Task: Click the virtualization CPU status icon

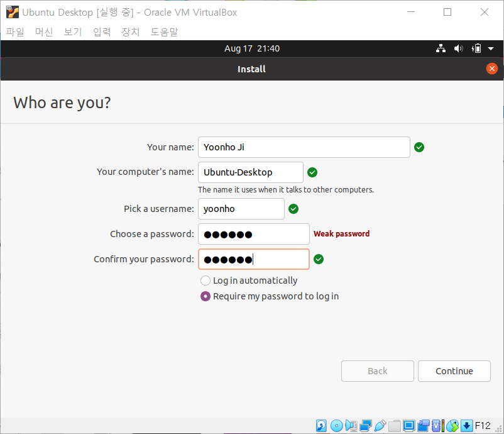Action: pos(438,426)
